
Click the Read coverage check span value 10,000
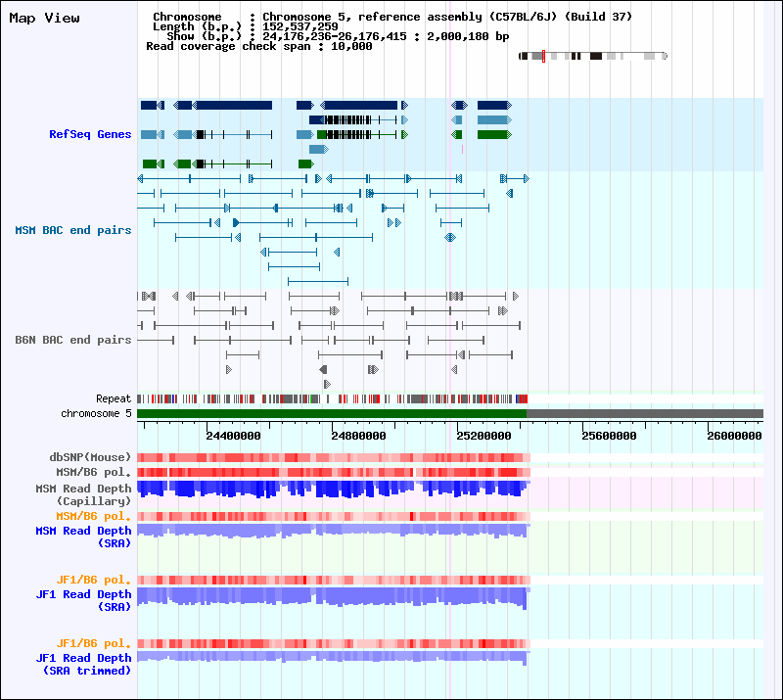coord(351,46)
